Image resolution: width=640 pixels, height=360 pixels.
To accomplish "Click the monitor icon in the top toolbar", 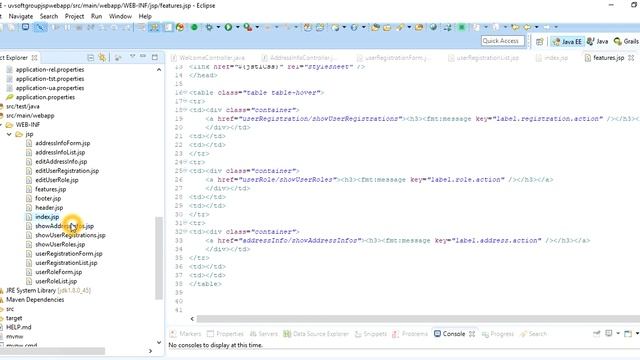I will [25, 27].
